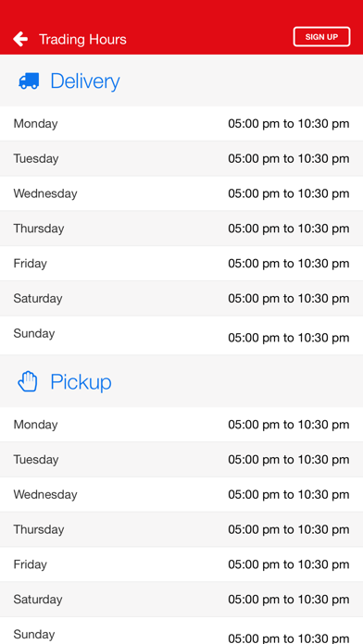Select Thursday pickup hours row
Viewport: 363px width, 644px height.
coord(181,529)
